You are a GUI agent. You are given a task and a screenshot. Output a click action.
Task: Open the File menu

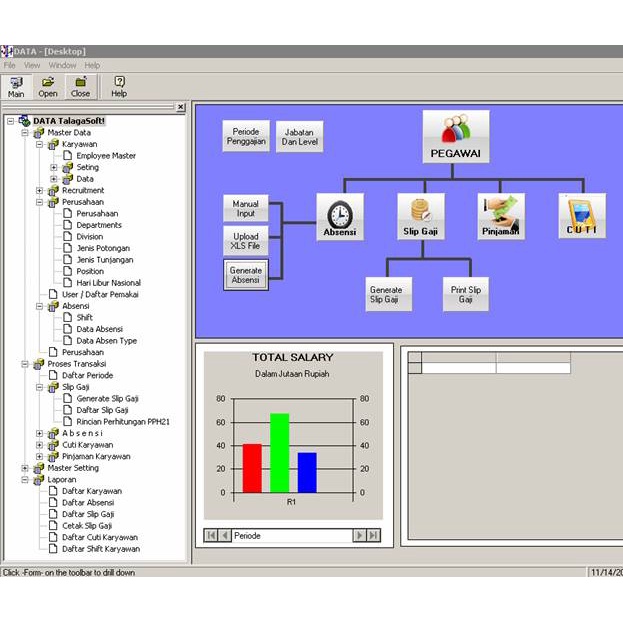10,66
